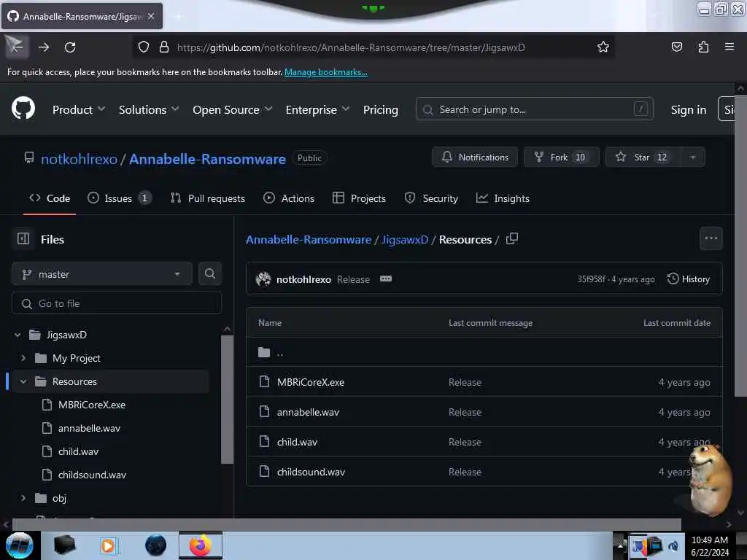Open Windows Start orb
Viewport: 747px width, 560px height.
pyautogui.click(x=19, y=545)
